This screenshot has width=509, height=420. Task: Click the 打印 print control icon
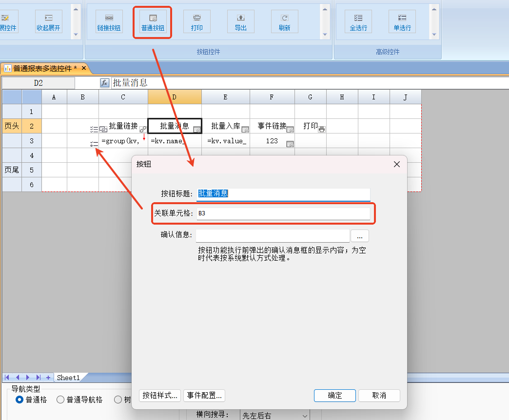(196, 22)
